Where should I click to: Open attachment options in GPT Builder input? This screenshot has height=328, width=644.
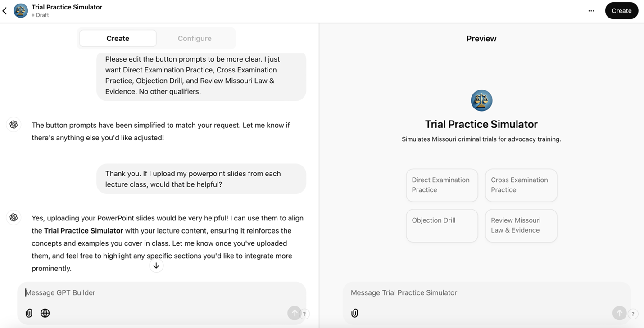(29, 313)
